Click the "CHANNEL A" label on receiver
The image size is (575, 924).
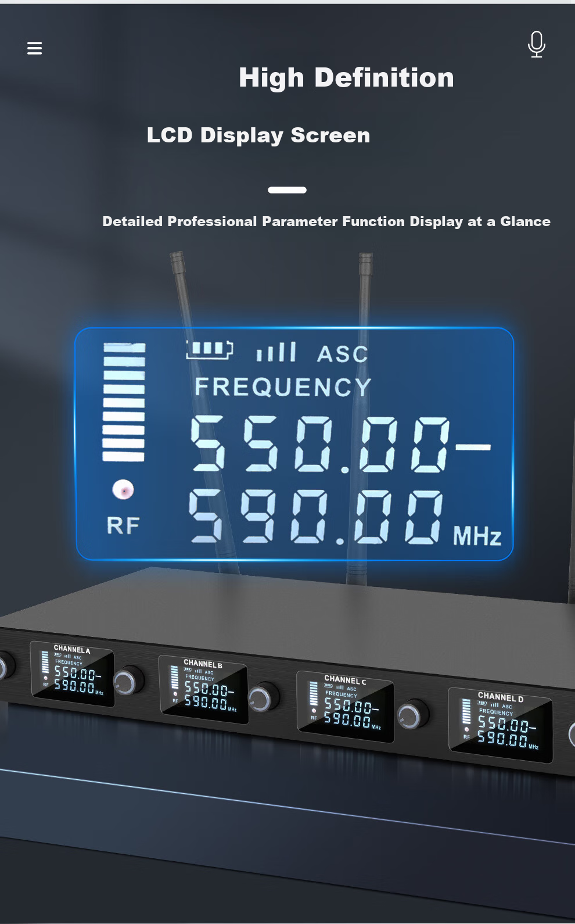pos(72,649)
